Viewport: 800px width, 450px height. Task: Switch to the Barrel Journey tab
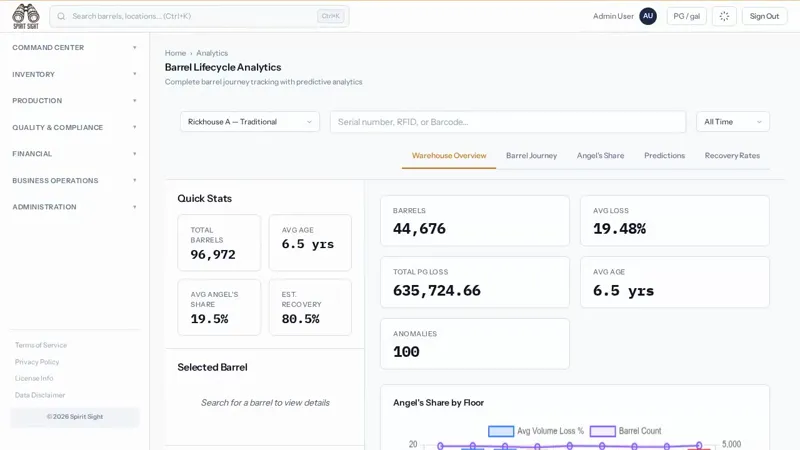[531, 156]
